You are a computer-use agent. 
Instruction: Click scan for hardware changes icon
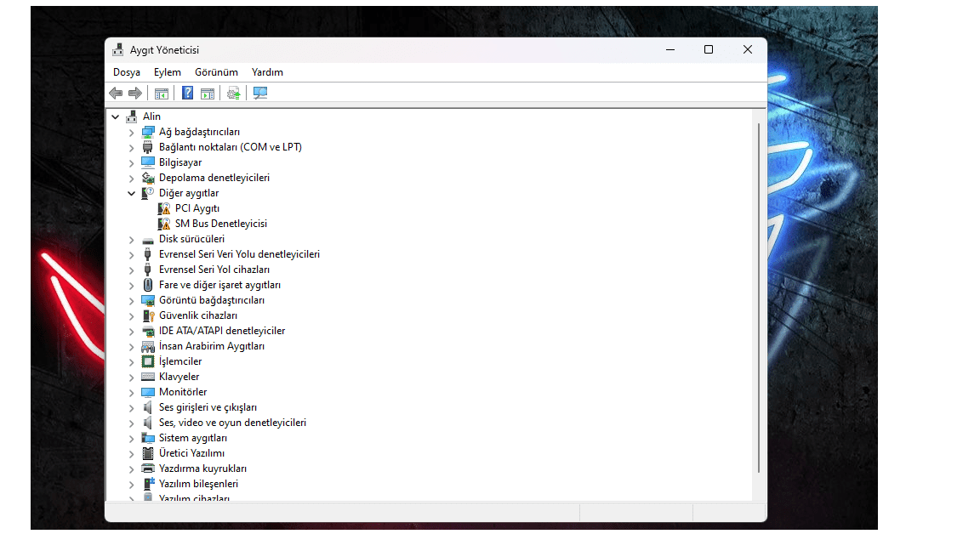(x=260, y=94)
